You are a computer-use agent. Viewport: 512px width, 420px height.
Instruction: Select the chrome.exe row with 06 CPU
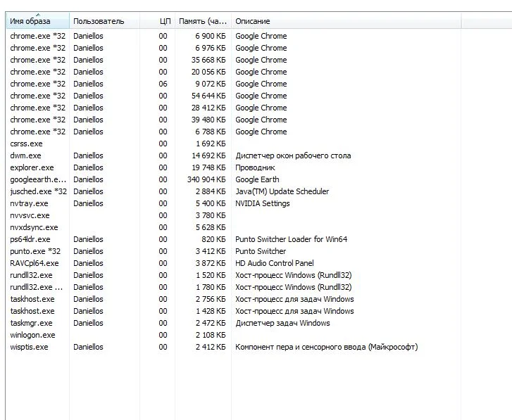pyautogui.click(x=38, y=84)
